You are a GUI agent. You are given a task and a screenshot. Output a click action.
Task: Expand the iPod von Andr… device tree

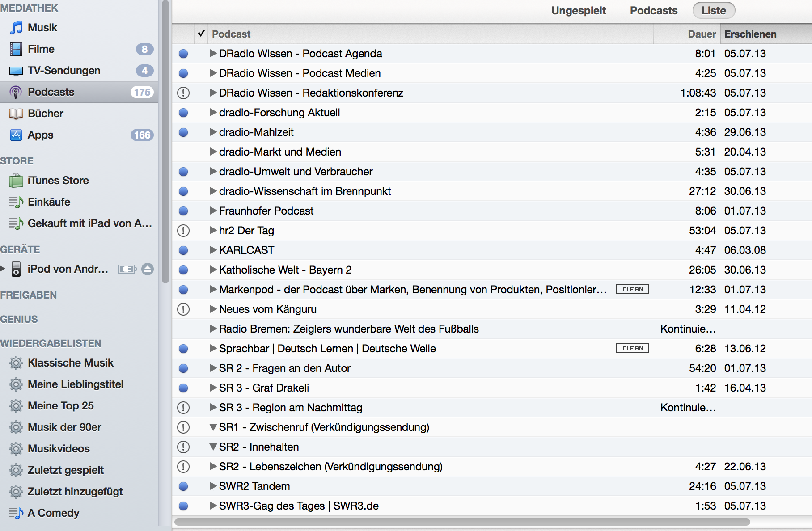3,269
